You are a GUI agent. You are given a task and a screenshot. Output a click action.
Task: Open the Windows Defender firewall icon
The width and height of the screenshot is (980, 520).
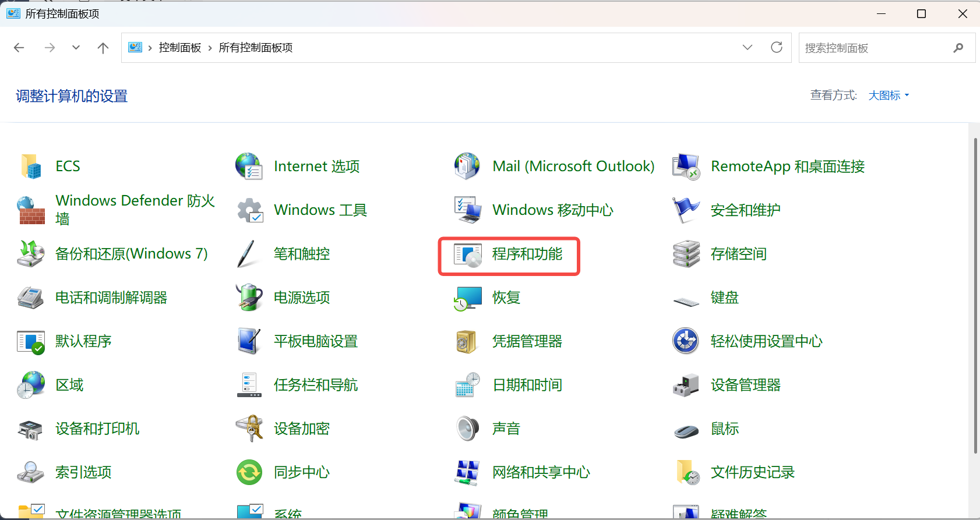(31, 210)
